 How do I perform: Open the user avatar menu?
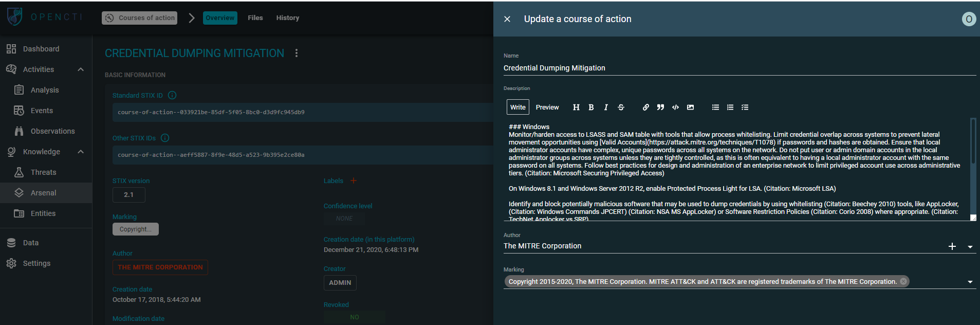(x=969, y=19)
